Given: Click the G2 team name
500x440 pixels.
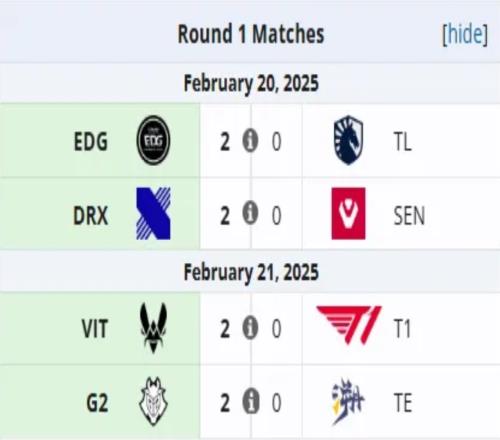Looking at the screenshot, I should coord(97,403).
